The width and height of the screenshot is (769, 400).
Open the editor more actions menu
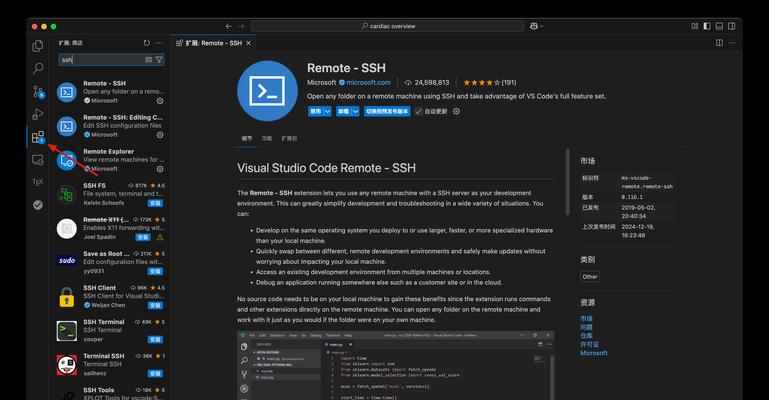pyautogui.click(x=732, y=43)
